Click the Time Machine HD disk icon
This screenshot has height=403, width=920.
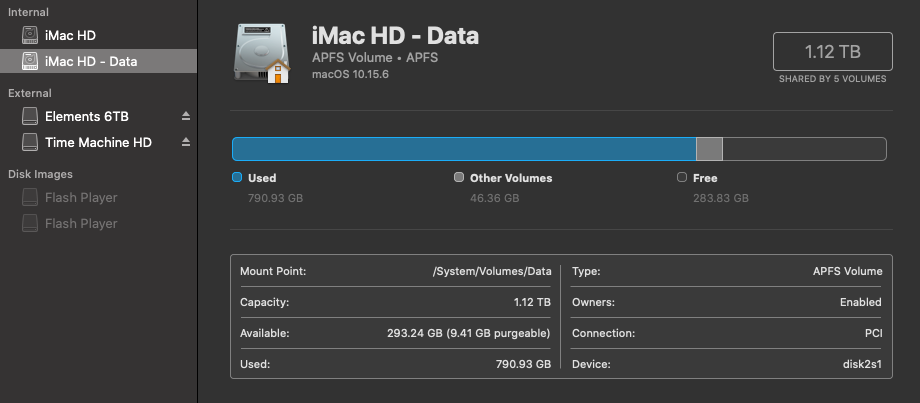[30, 142]
